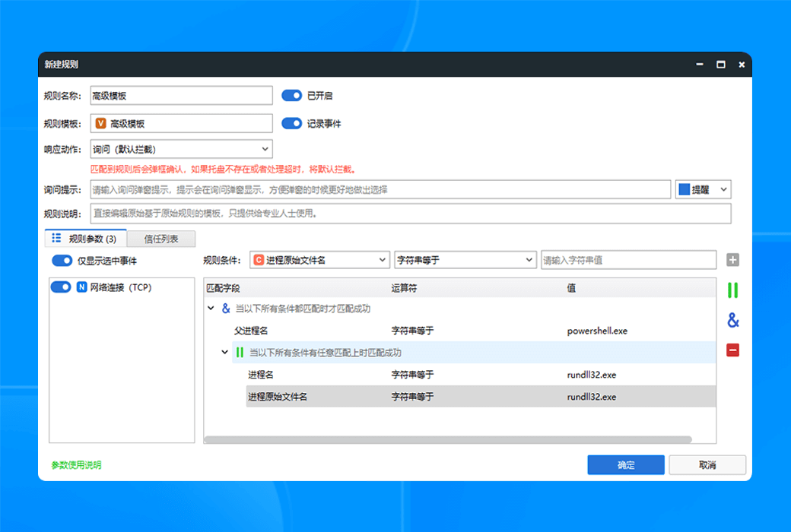Toggle the 已开启 switch
Viewport: 791px width, 532px height.
click(291, 95)
